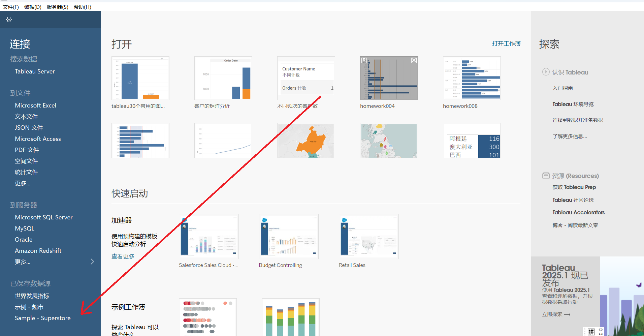Click the Tableau 2025.1 现已发布 banner heading
Screen dimensions: 644x336
point(565,275)
